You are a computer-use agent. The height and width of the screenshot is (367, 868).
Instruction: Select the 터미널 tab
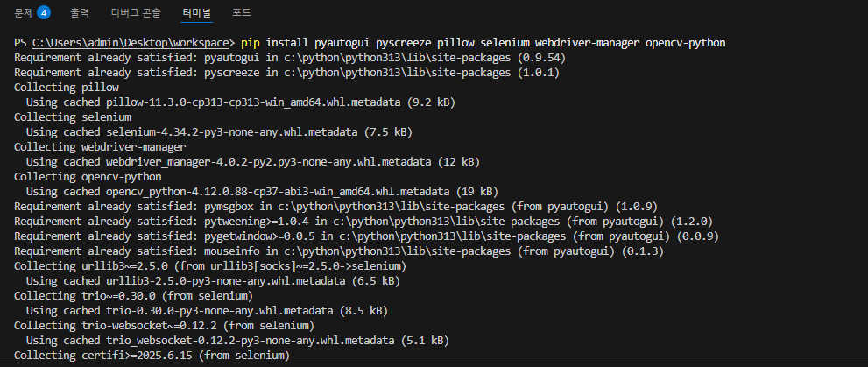(x=196, y=12)
